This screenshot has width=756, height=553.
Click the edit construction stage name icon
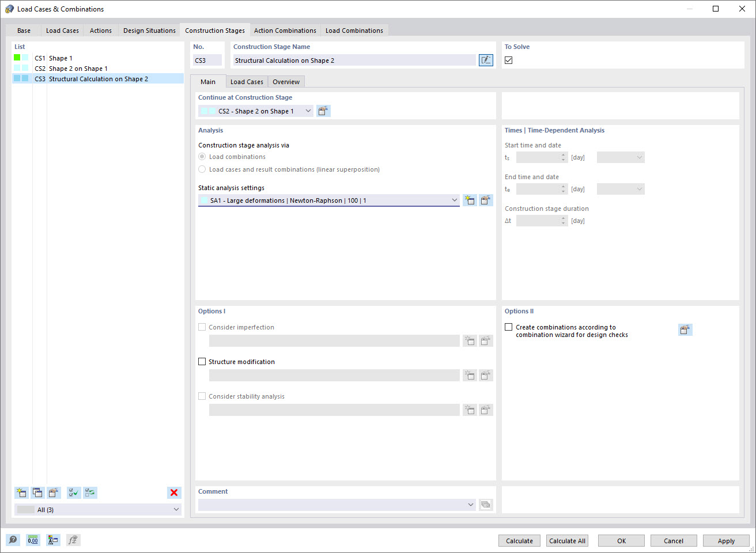486,60
